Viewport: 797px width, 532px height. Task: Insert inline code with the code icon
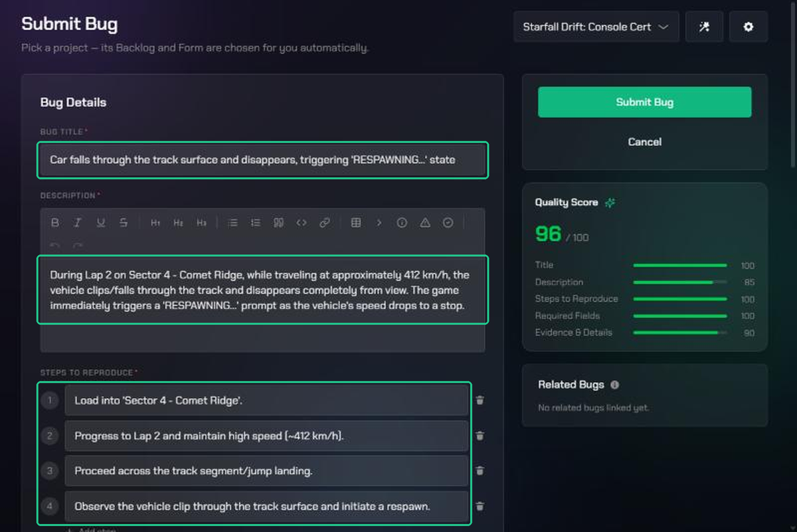coord(302,223)
